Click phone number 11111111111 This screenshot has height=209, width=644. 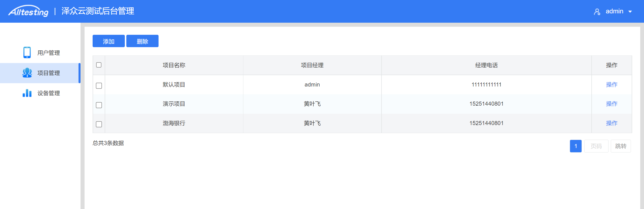tap(486, 84)
